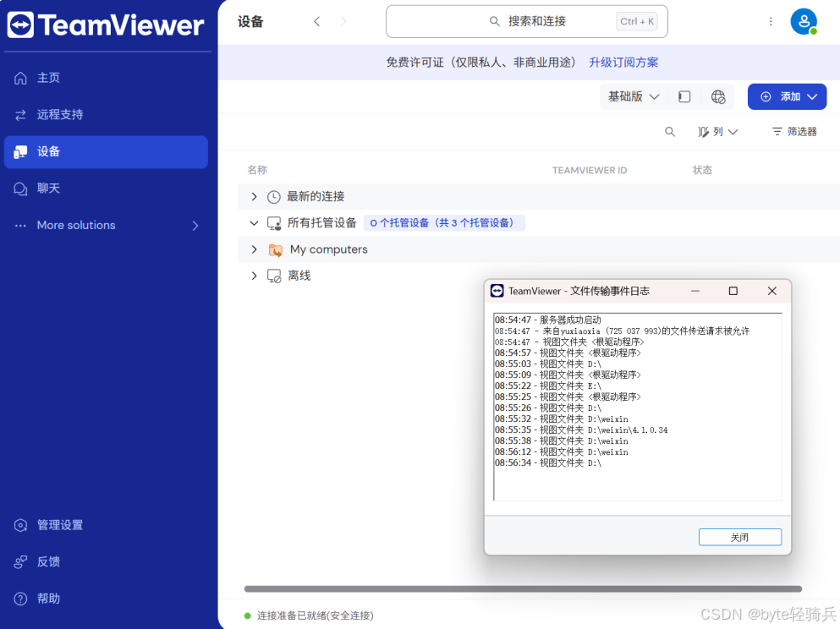Click the arrows icon beside 远程支持
The width and height of the screenshot is (840, 629).
click(x=20, y=115)
